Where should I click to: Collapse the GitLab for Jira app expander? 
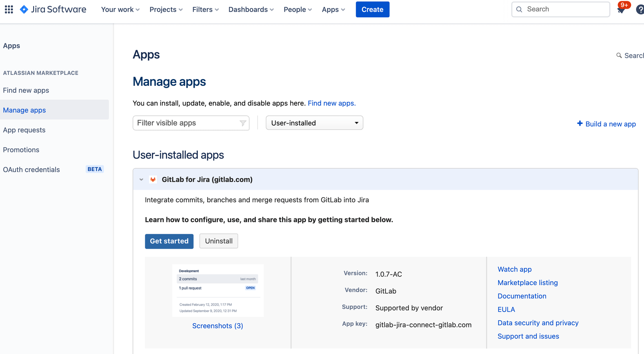(141, 179)
